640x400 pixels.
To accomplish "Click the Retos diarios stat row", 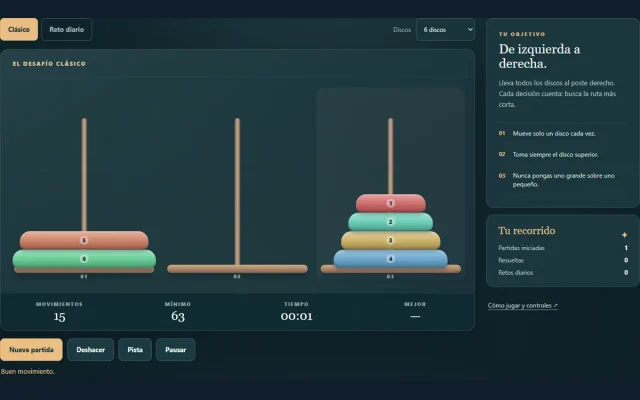I will tap(563, 273).
